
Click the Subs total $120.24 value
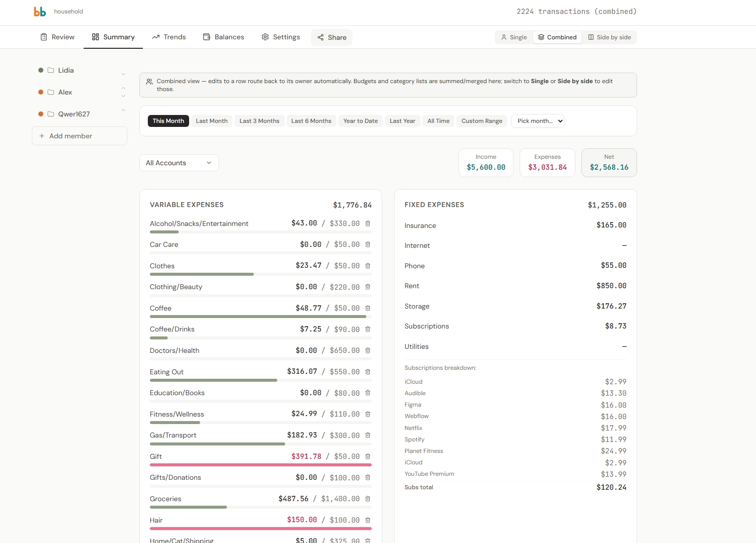(612, 487)
